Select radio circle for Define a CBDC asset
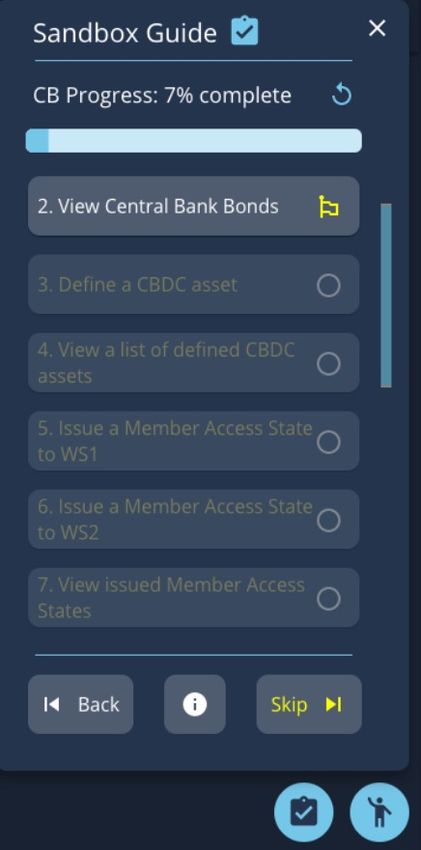The width and height of the screenshot is (421, 850). pyautogui.click(x=328, y=285)
